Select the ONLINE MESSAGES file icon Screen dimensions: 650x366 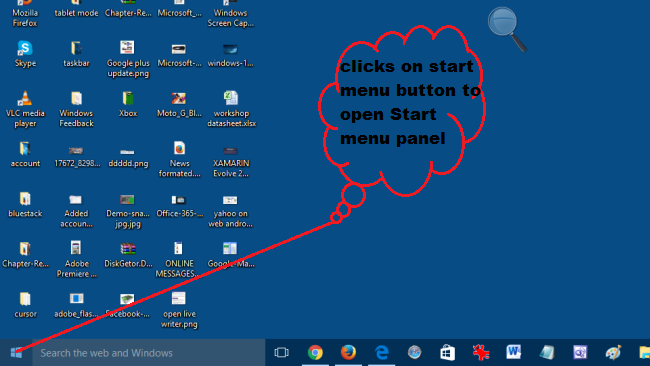tap(178, 260)
